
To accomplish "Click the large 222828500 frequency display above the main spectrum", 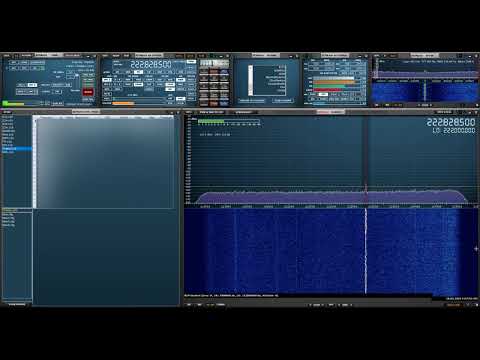I will coord(451,122).
